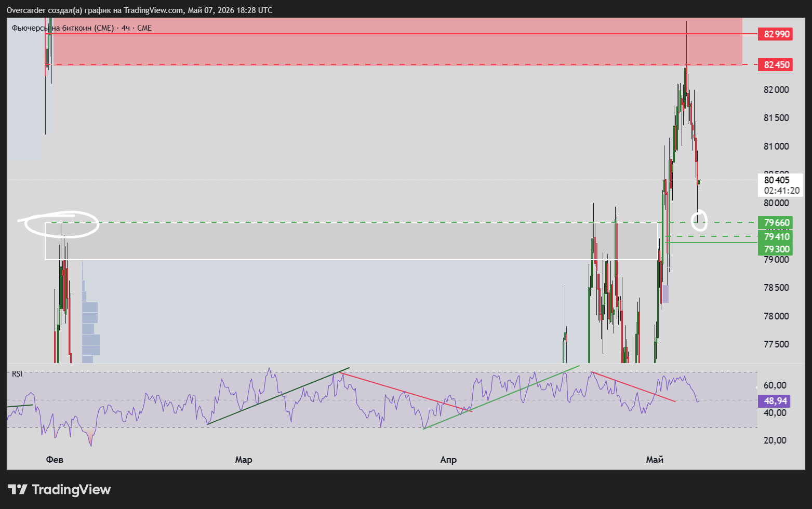The height and width of the screenshot is (509, 812).
Task: Click the RSI 20,00 scale label
Action: pos(775,440)
